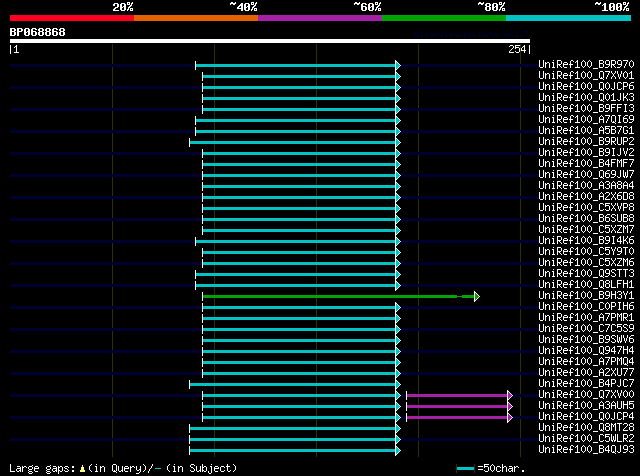Click the UniRef100_B9H3Y1 label
The image size is (640, 476).
point(586,296)
